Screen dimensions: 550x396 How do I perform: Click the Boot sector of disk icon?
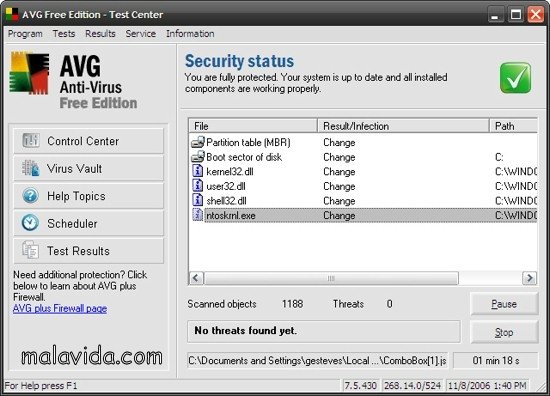tap(198, 157)
